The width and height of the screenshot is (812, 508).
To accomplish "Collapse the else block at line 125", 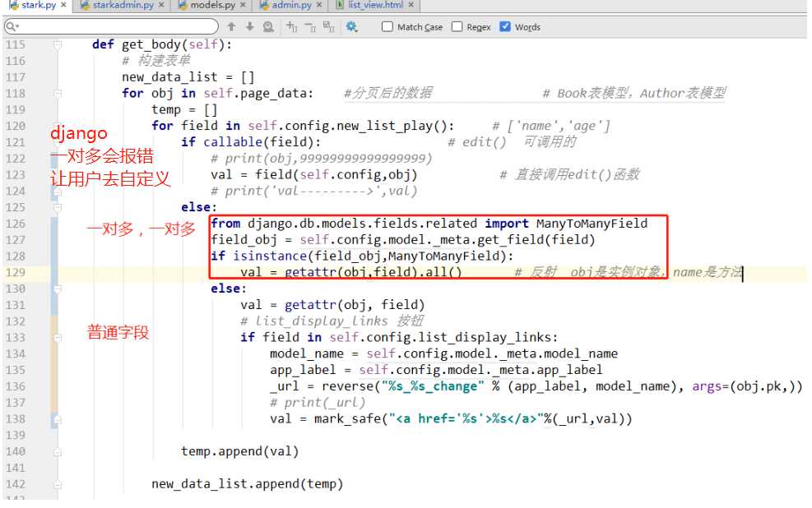I will [58, 207].
